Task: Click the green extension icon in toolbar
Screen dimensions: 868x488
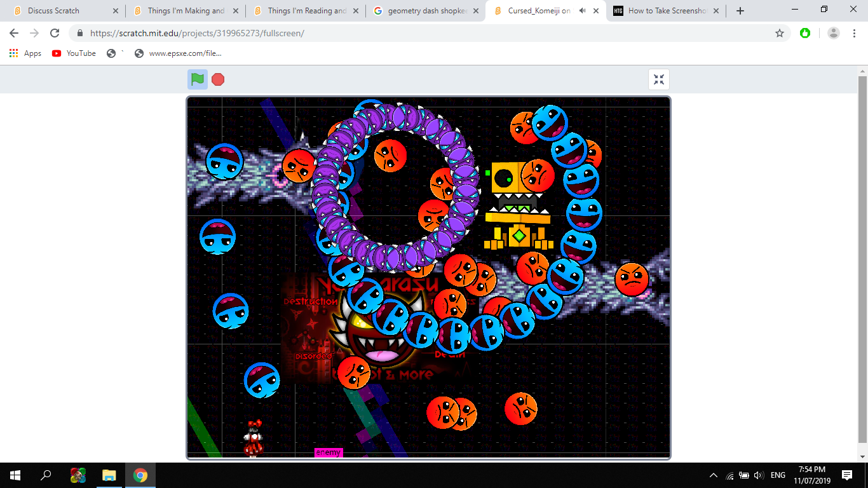Action: (x=805, y=33)
